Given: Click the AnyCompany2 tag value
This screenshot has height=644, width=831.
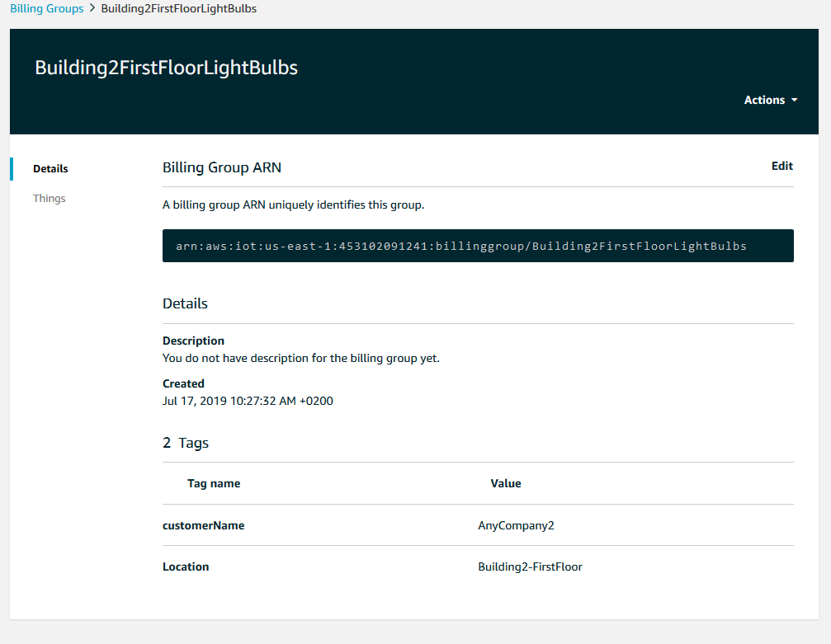Looking at the screenshot, I should (516, 525).
